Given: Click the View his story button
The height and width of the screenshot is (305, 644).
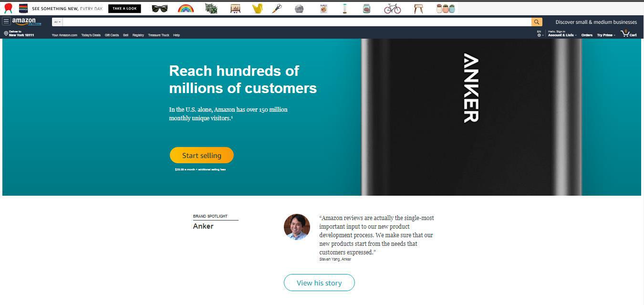Looking at the screenshot, I should [319, 283].
